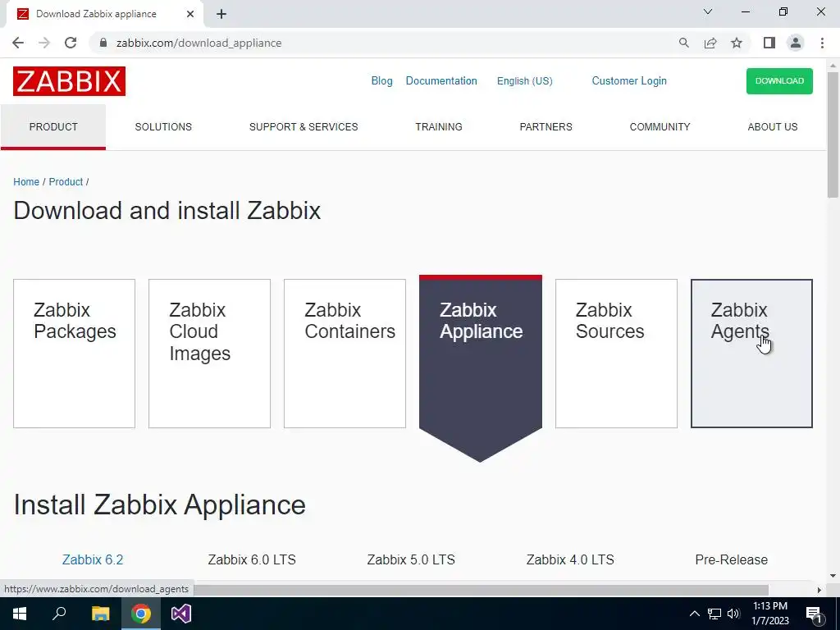Click the taskbar clock
The height and width of the screenshot is (630, 840).
click(769, 614)
